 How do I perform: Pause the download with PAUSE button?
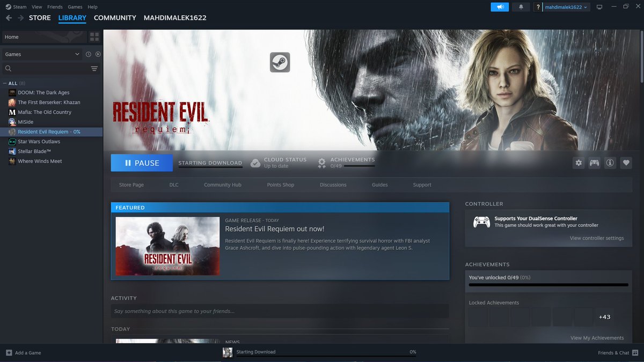tap(142, 163)
